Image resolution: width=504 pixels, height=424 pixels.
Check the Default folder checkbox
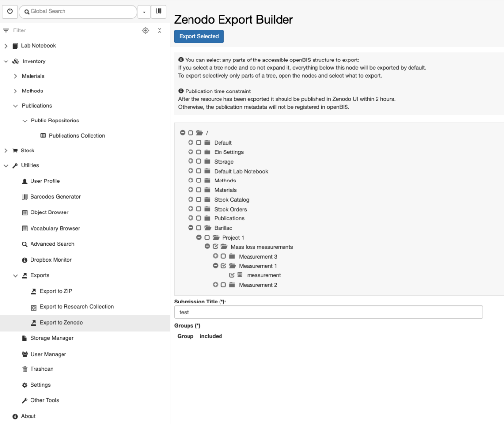coord(199,143)
